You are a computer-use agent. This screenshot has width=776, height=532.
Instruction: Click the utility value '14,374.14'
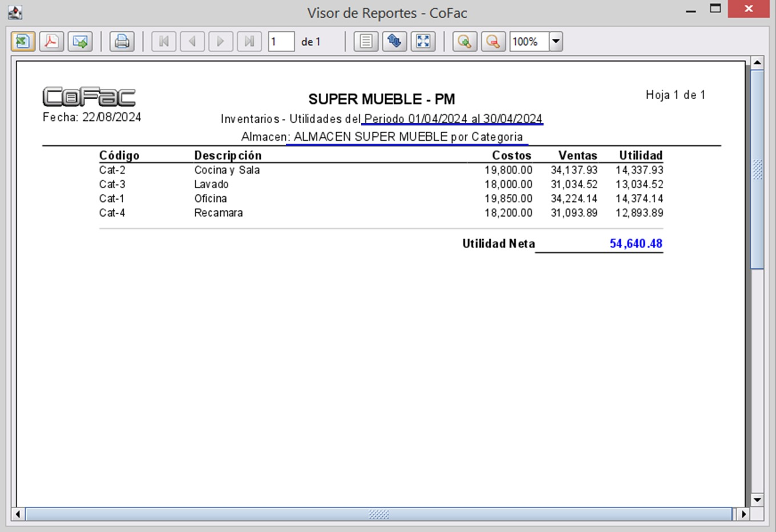(640, 198)
